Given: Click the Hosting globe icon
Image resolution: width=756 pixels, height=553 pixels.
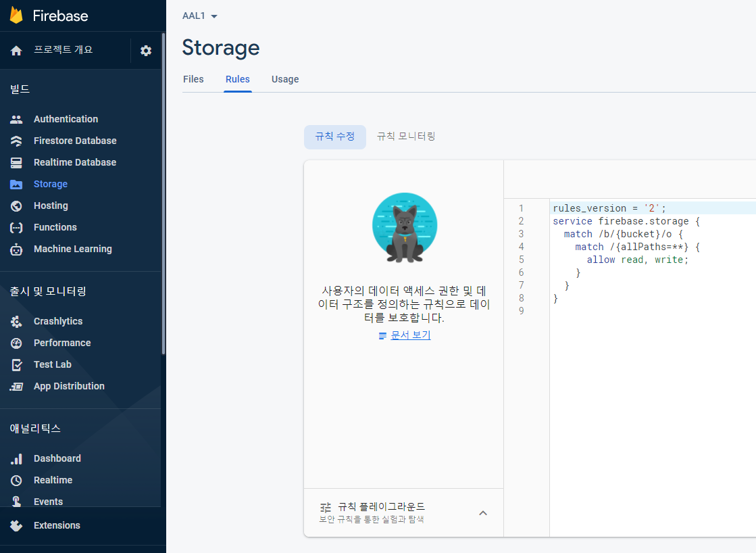Looking at the screenshot, I should (16, 206).
